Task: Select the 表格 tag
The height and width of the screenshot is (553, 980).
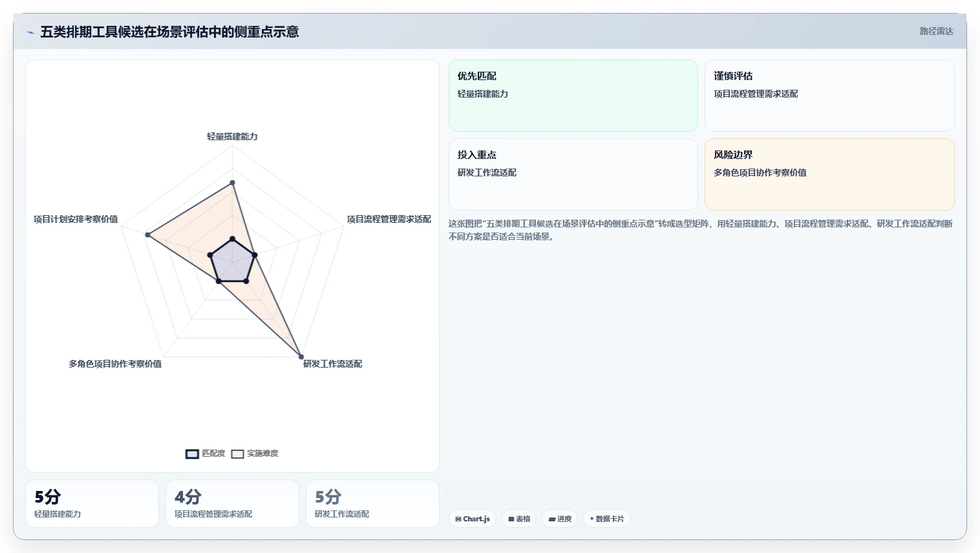Action: click(519, 519)
